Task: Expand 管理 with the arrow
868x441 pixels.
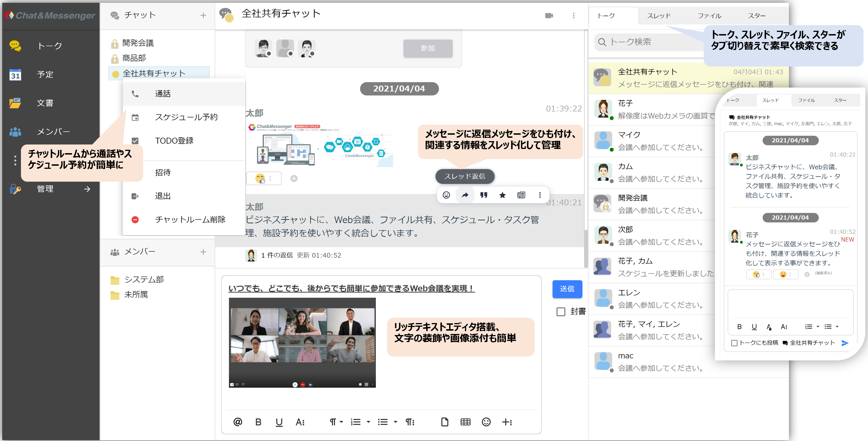Action: click(x=87, y=189)
